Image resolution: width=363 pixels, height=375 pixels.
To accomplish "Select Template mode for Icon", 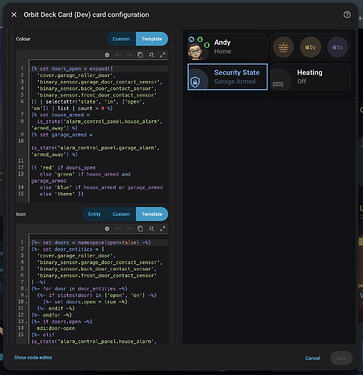I will [152, 214].
